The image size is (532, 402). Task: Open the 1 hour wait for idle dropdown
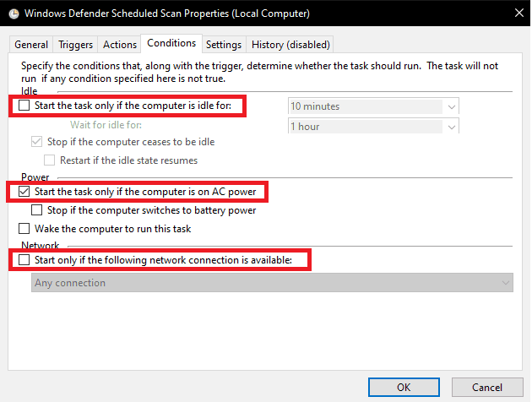tap(373, 126)
